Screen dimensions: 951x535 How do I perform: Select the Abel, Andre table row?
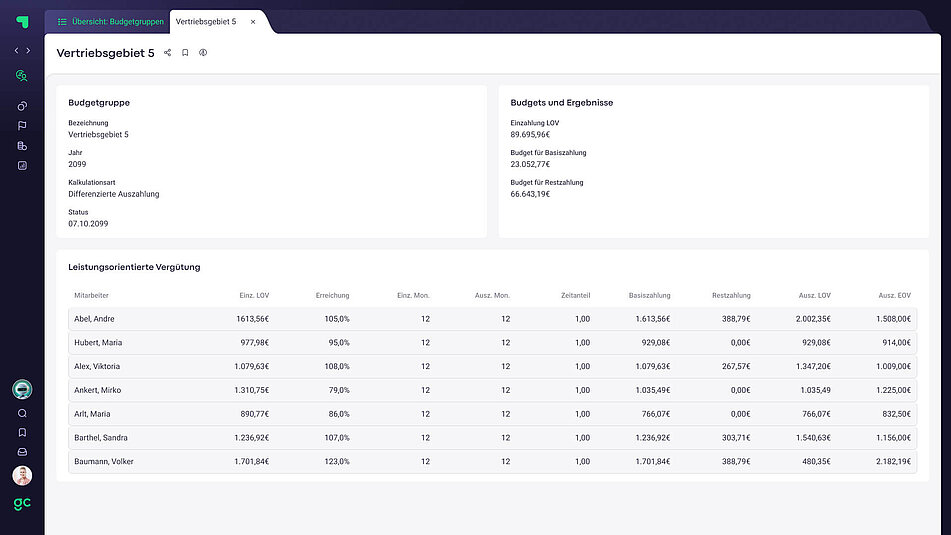pos(95,319)
